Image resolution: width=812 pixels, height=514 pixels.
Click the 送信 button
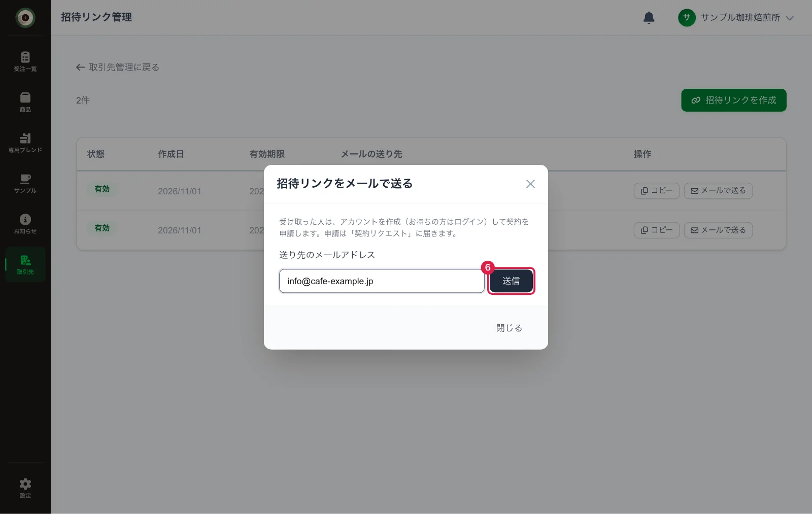pos(511,281)
